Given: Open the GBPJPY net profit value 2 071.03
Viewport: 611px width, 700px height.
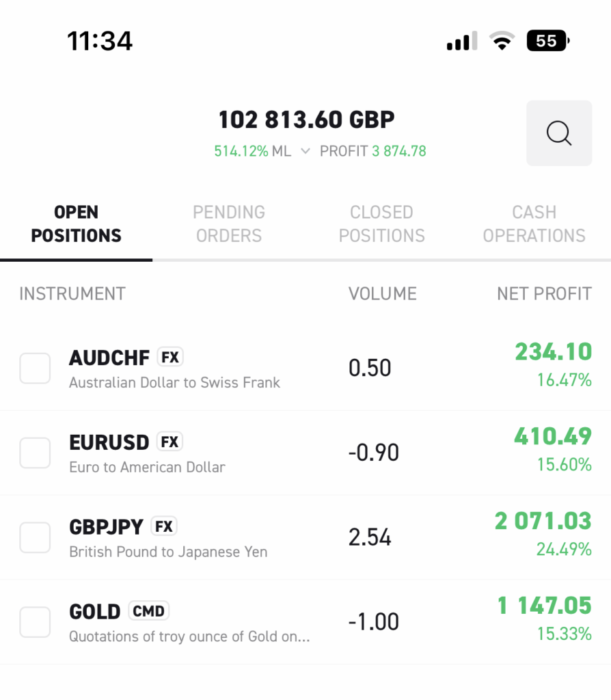Looking at the screenshot, I should pyautogui.click(x=543, y=521).
